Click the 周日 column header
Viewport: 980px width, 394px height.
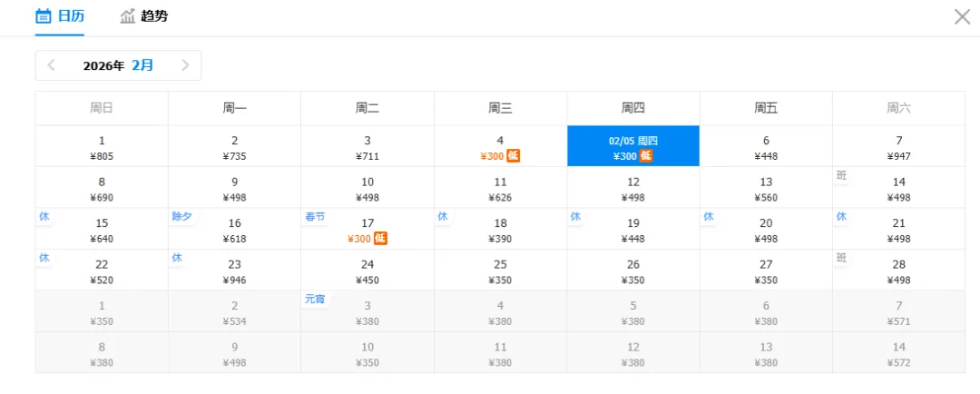(x=102, y=108)
